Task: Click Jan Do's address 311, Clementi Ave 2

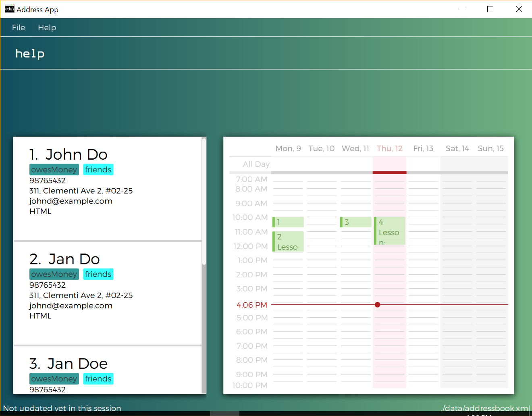Action: pos(81,295)
